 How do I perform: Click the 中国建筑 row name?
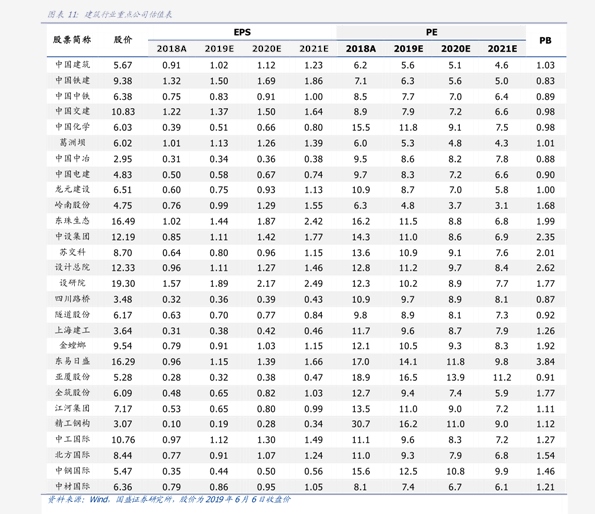coord(72,65)
